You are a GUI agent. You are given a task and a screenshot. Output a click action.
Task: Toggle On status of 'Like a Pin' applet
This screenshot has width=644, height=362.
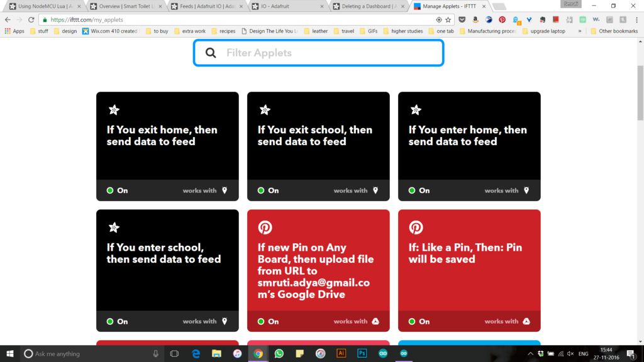point(419,321)
